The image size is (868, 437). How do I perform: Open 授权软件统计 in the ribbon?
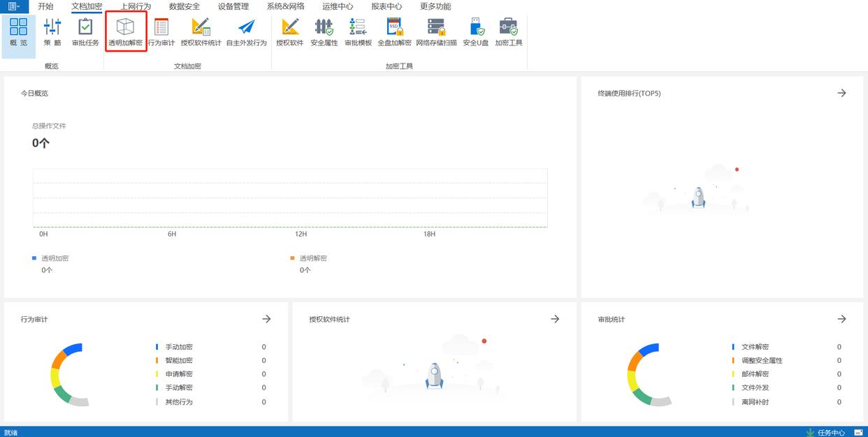pyautogui.click(x=201, y=32)
